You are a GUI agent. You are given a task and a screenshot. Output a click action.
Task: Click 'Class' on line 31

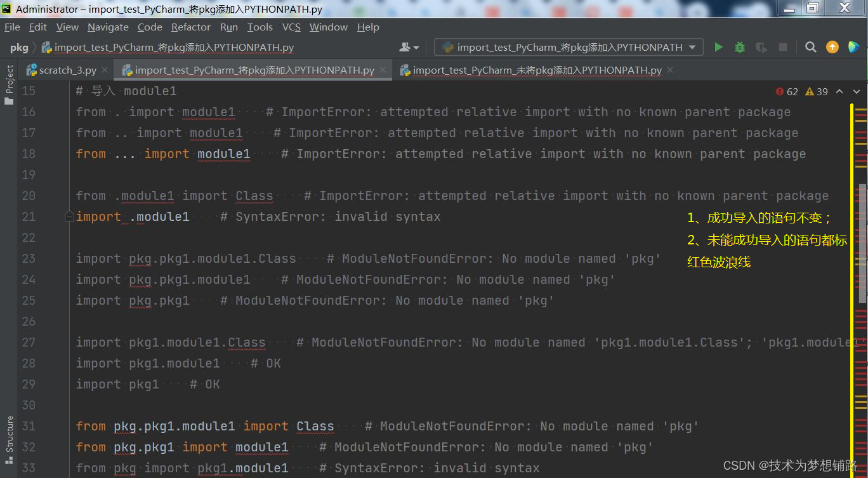[x=315, y=426]
